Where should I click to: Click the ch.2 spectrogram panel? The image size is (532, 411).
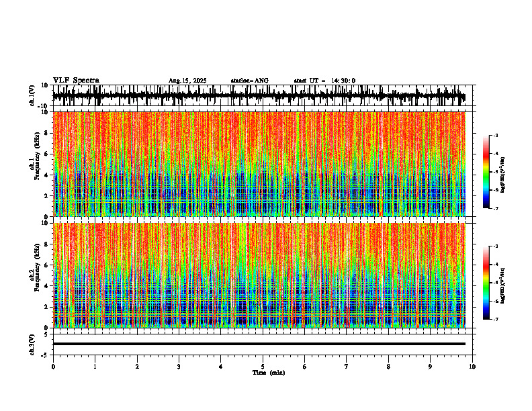[x=259, y=275]
